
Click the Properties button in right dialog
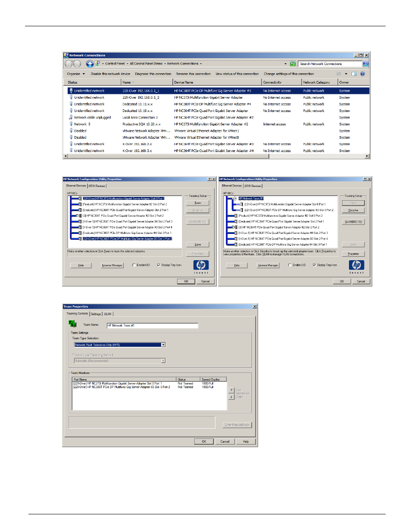coord(353,254)
